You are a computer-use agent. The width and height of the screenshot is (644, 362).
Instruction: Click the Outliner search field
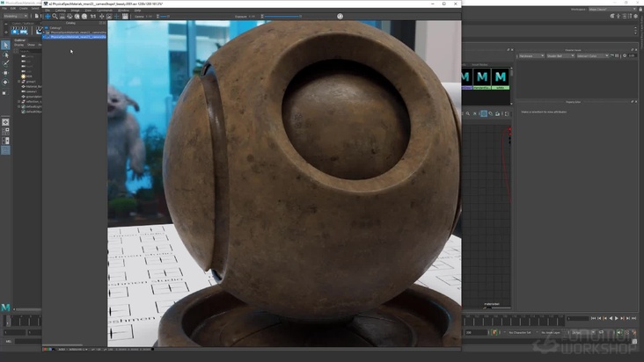pyautogui.click(x=31, y=51)
